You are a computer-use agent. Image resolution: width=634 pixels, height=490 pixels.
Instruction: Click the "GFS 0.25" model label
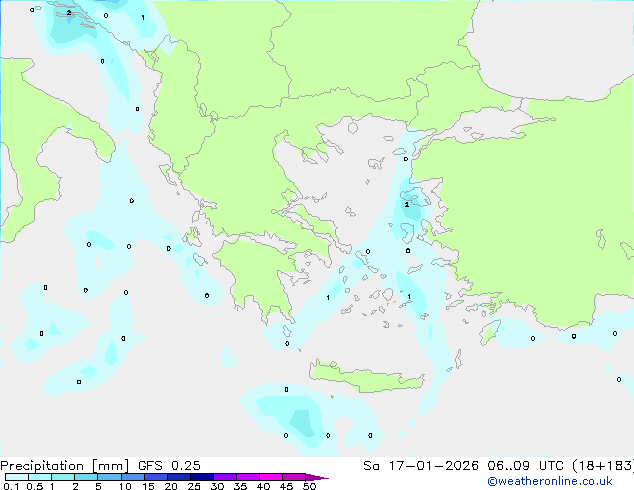169,466
